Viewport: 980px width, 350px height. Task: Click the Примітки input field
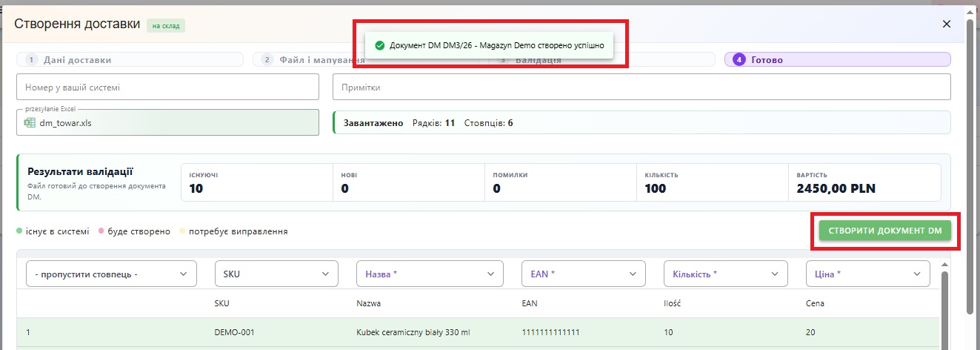(641, 87)
